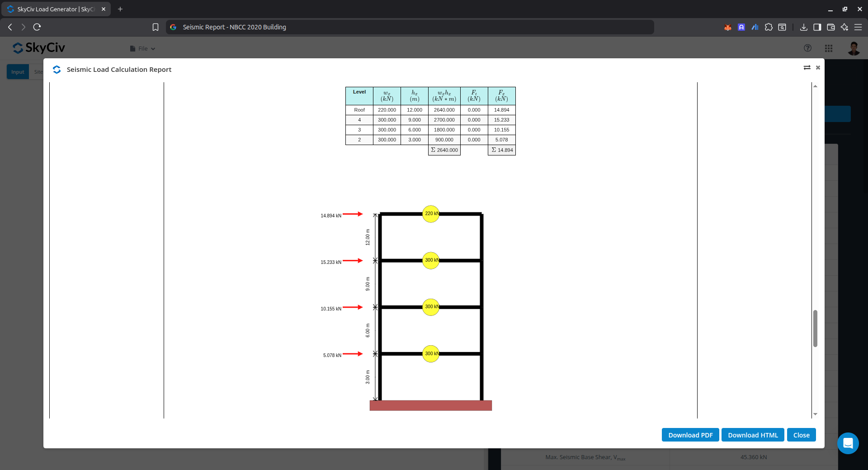Image resolution: width=868 pixels, height=470 pixels.
Task: Open the help question mark icon
Action: coord(807,48)
